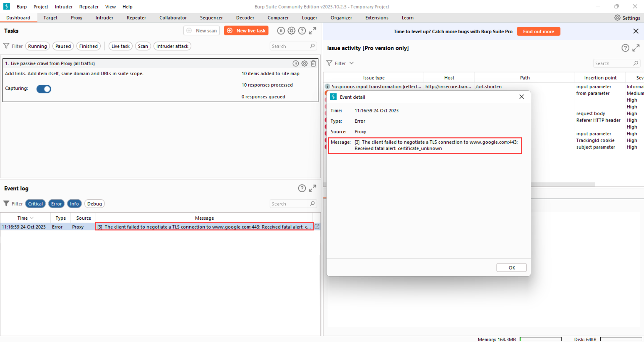The image size is (644, 342).
Task: Pause all tasks using the Tasks header icon
Action: tap(281, 31)
